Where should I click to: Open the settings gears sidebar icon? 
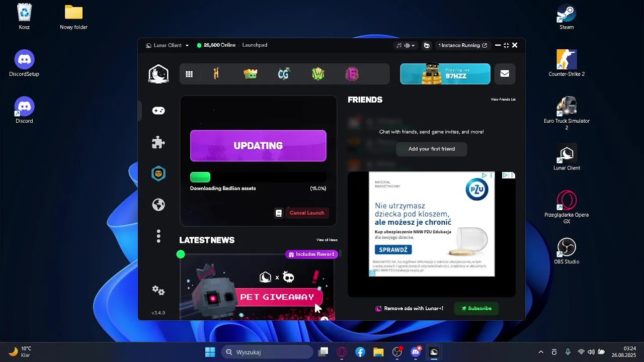pos(158,291)
